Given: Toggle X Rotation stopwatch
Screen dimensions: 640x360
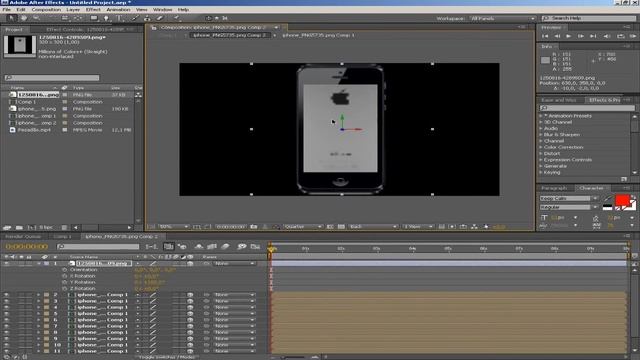Looking at the screenshot, I should tap(64, 276).
